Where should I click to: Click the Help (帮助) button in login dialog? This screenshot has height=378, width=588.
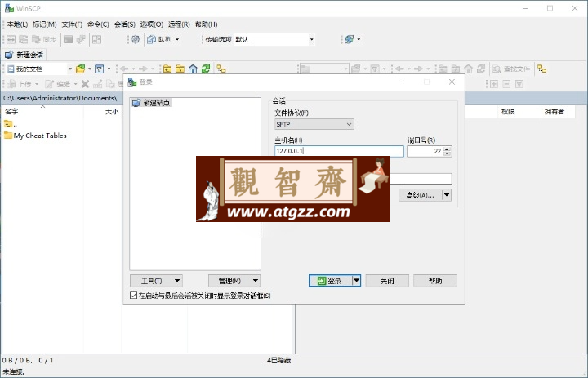(x=435, y=281)
